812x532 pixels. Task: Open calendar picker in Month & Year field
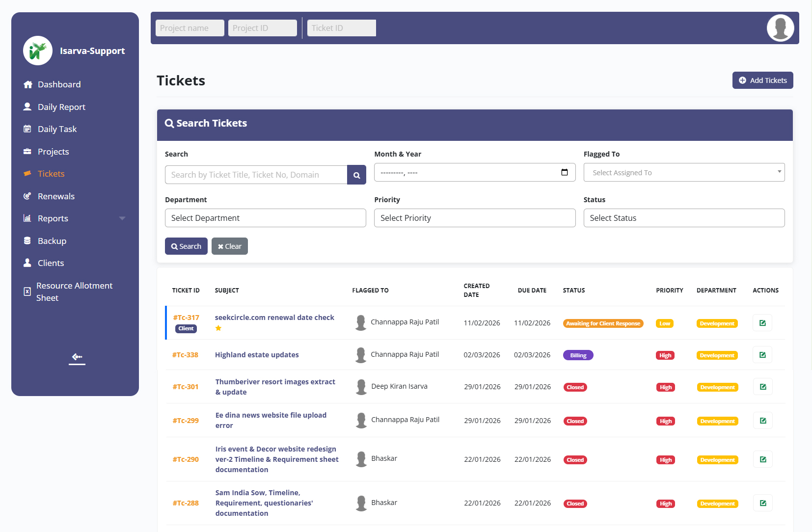point(564,172)
